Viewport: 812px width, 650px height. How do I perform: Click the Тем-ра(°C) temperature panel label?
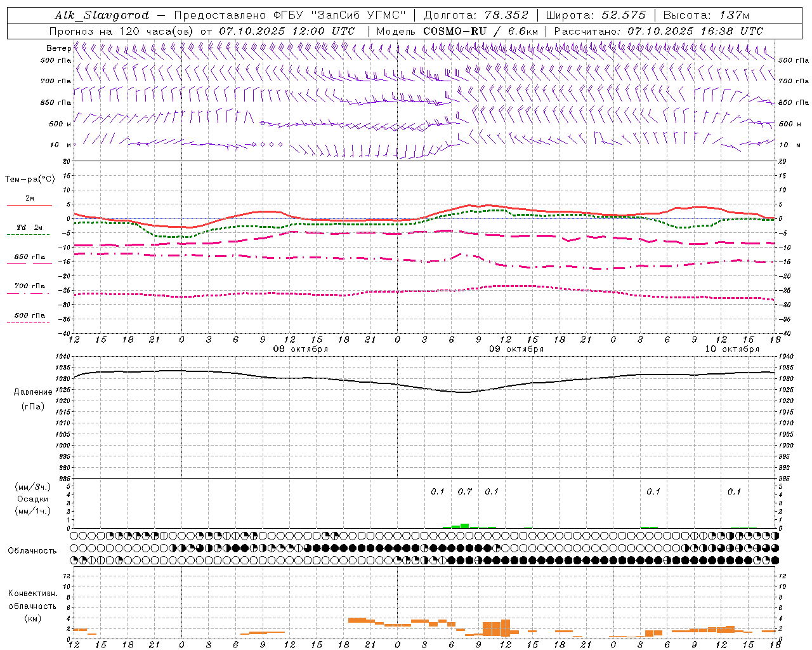30,179
